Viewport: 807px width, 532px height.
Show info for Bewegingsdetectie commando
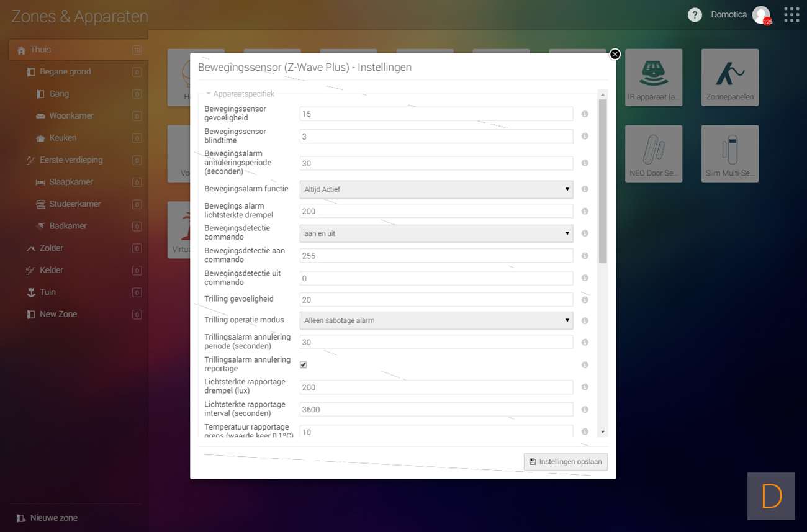(584, 233)
